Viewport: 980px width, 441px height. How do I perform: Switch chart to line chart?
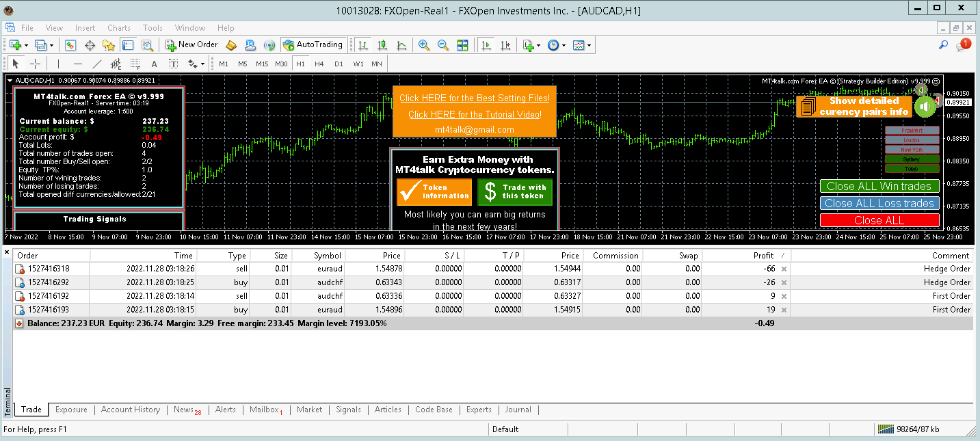pos(401,45)
